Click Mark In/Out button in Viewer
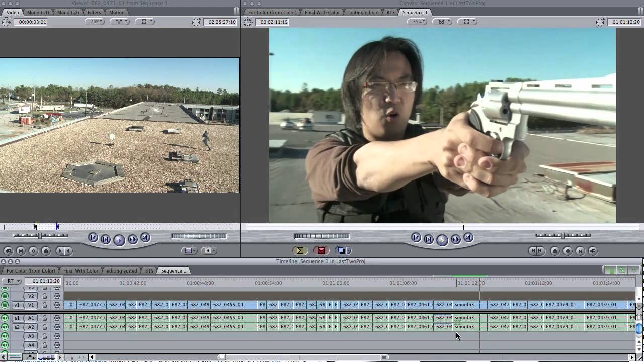 [64, 251]
